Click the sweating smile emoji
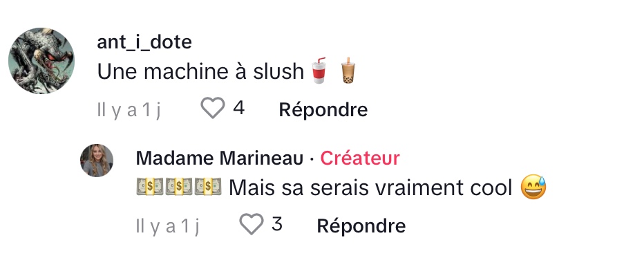 [533, 188]
